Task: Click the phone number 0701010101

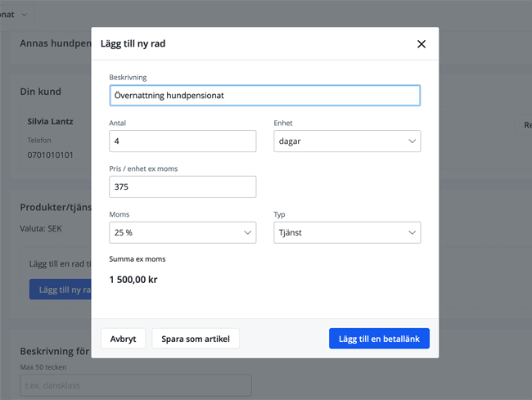Action: (50, 155)
